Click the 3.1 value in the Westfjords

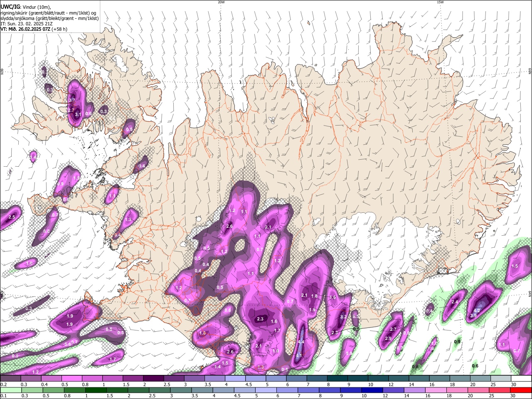[78, 114]
